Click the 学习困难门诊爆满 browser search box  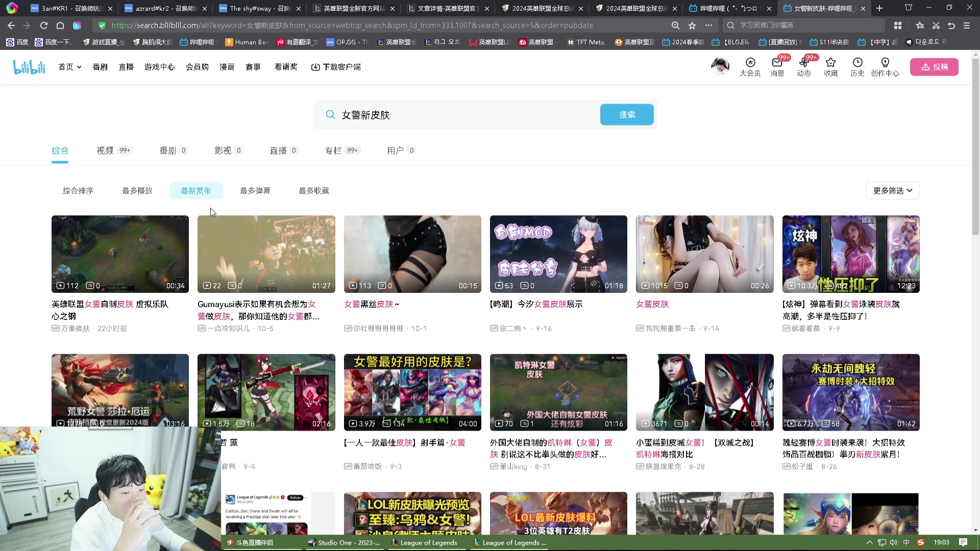click(804, 25)
